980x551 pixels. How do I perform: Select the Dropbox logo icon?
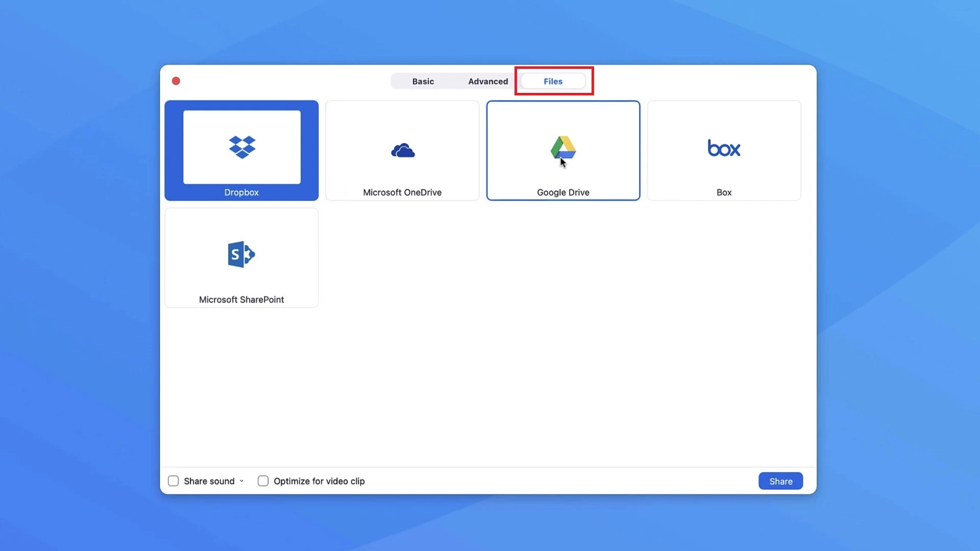pos(241,147)
